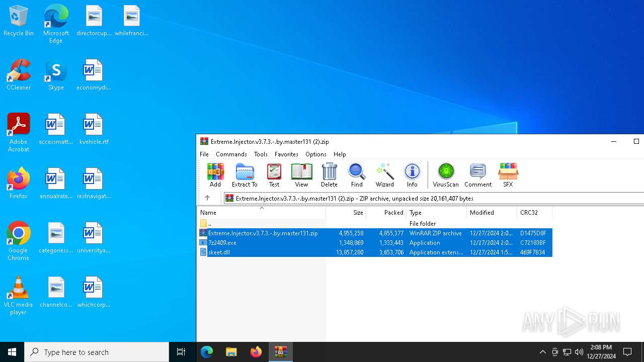This screenshot has height=362, width=644.
Task: Select the 7z2409.exe file row
Action: point(375,243)
